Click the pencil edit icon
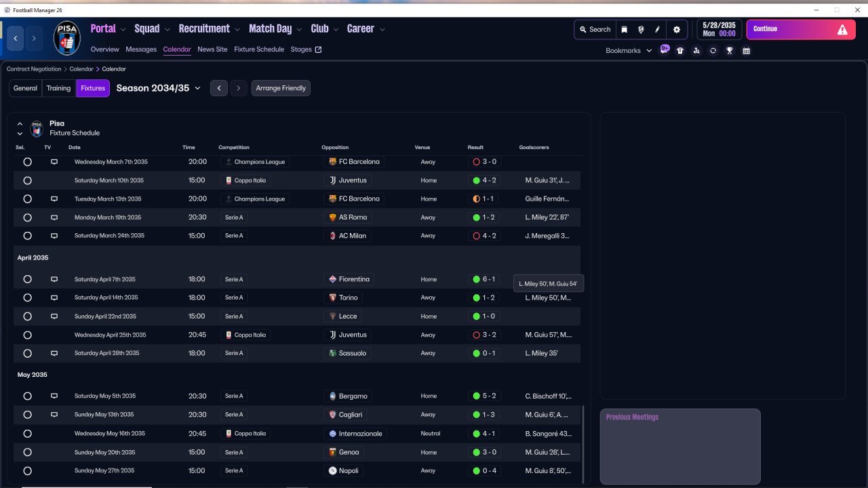Screen dimensions: 868x488 point(657,30)
